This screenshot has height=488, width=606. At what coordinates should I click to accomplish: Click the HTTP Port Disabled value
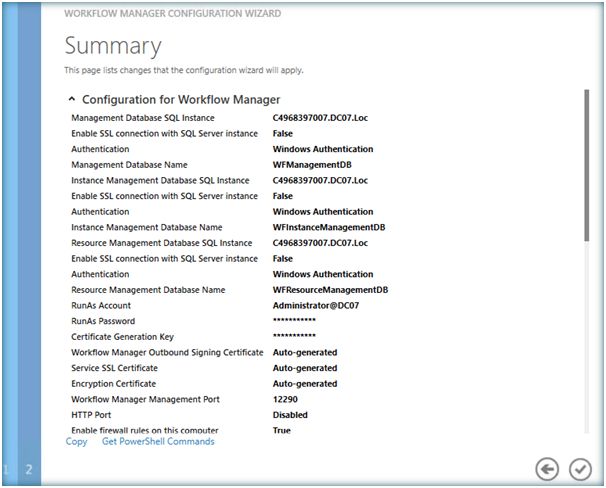(x=290, y=415)
